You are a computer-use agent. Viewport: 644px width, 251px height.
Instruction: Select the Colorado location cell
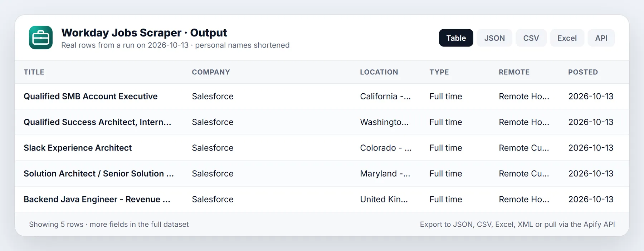pos(386,148)
